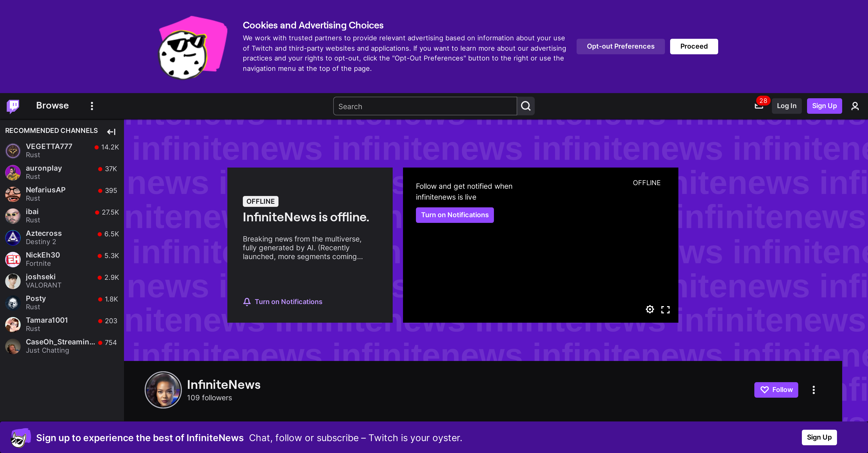The height and width of the screenshot is (453, 868).
Task: Click NefariusAP channel avatar
Action: 13,194
